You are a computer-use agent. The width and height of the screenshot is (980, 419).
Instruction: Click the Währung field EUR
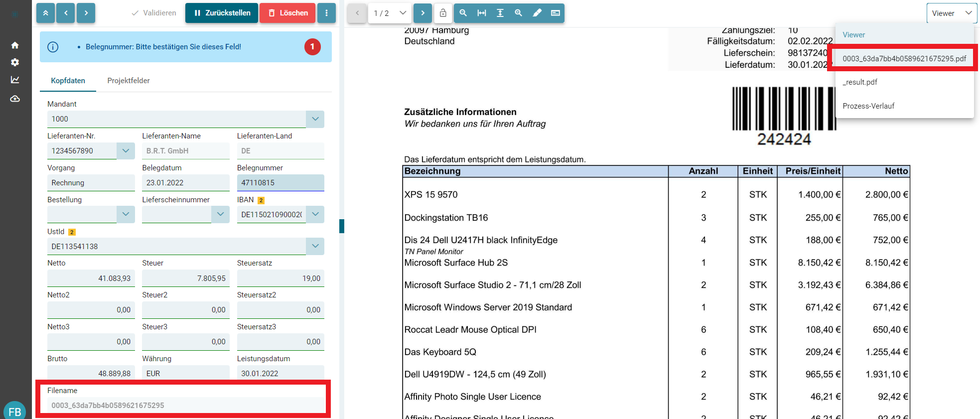186,373
